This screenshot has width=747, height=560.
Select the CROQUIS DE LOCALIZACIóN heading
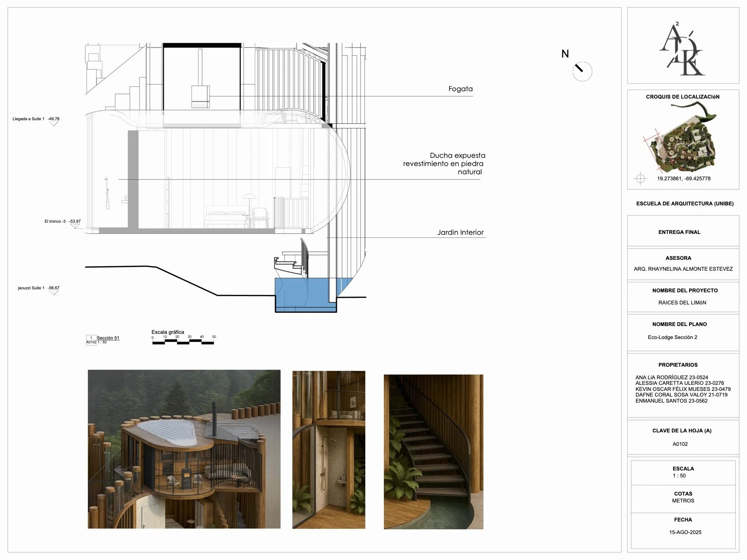click(683, 97)
